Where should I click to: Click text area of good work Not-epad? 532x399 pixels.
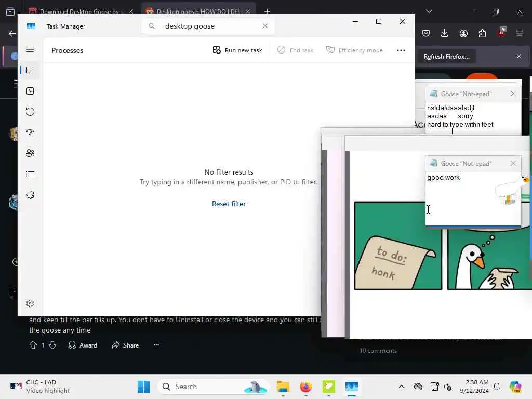coord(473,198)
